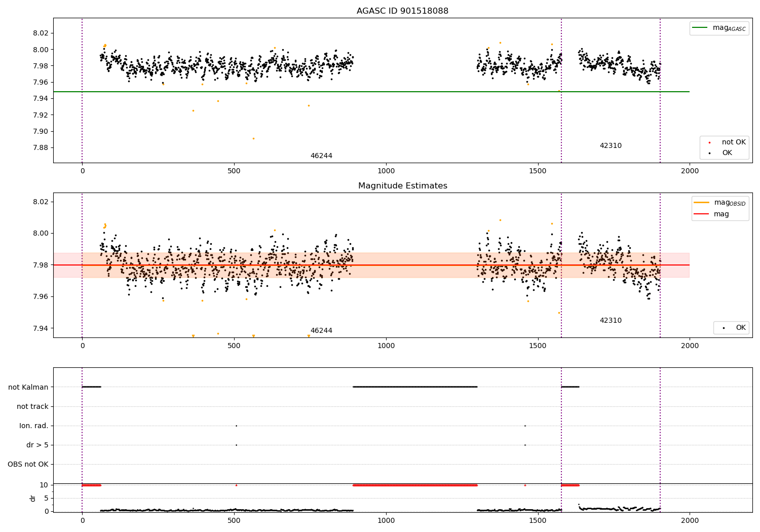Viewport: 760px width, 532px height.
Task: Select the 46244 label in the middle plot
Action: [x=321, y=331]
